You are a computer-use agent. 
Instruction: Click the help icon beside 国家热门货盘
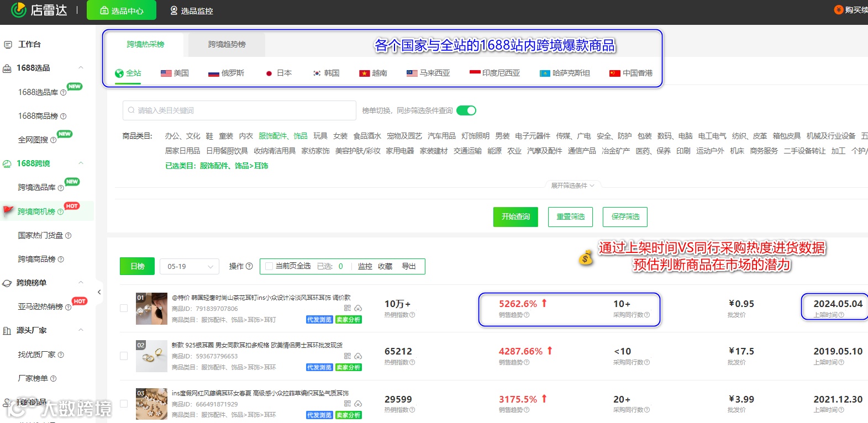pos(69,235)
